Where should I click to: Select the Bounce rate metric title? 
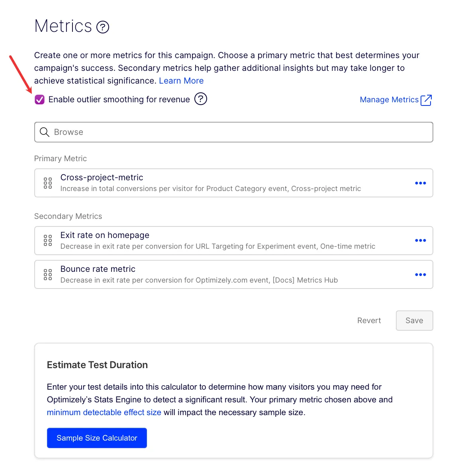pyautogui.click(x=98, y=269)
